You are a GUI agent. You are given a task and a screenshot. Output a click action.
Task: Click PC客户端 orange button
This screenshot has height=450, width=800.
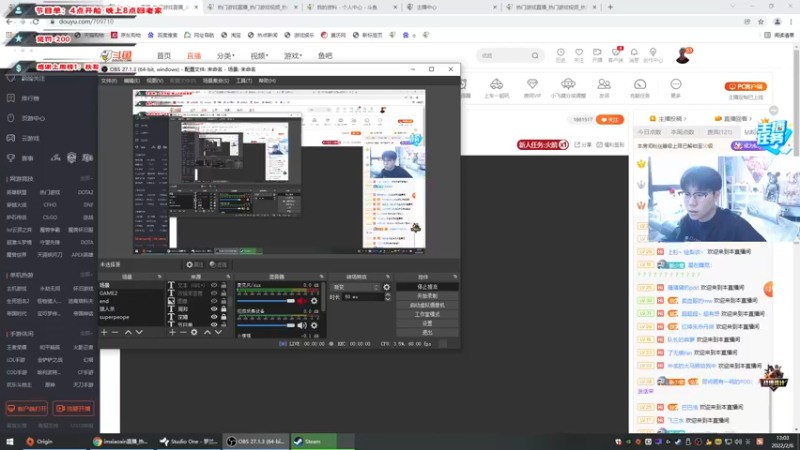click(745, 86)
